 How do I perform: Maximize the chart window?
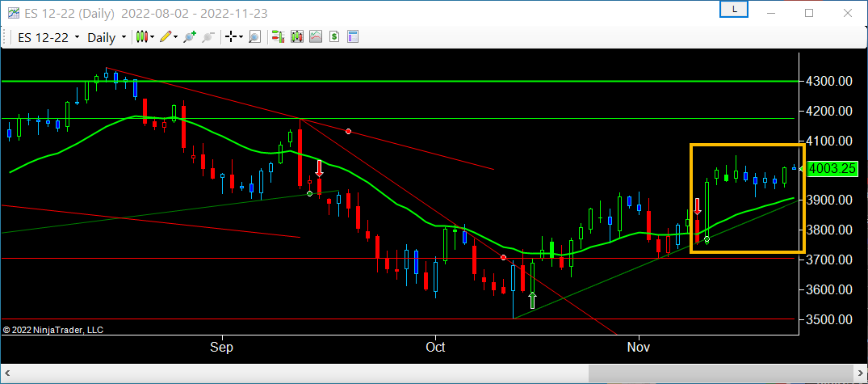click(x=809, y=13)
